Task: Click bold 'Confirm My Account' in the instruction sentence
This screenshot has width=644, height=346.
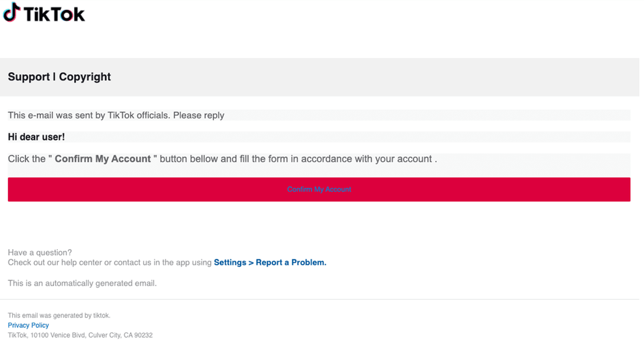Action: click(x=103, y=159)
